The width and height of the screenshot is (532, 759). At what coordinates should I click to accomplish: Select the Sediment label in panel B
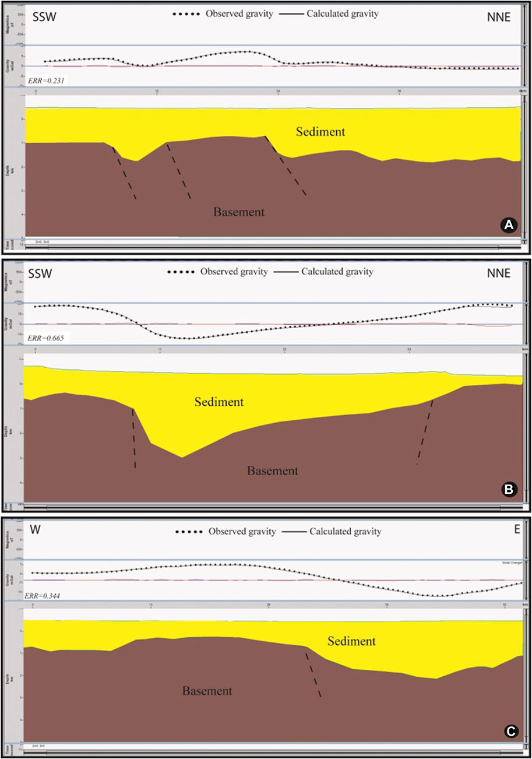coord(219,402)
